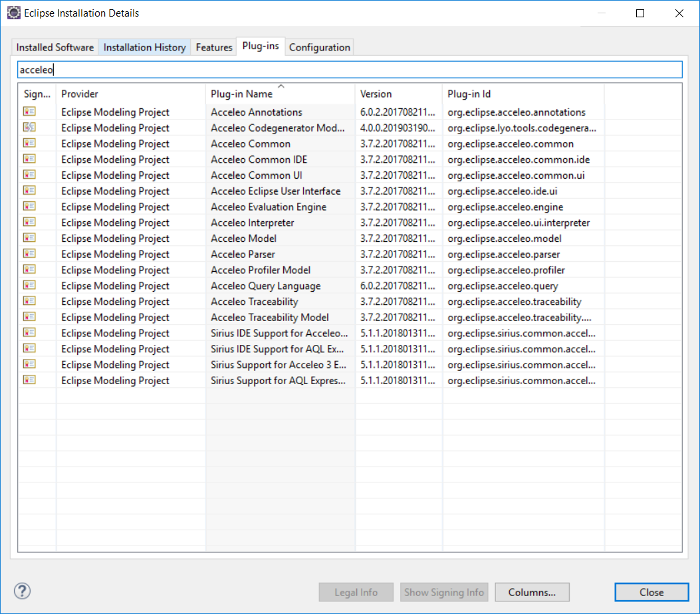
Task: Select the Plug-ins tab
Action: pos(261,46)
